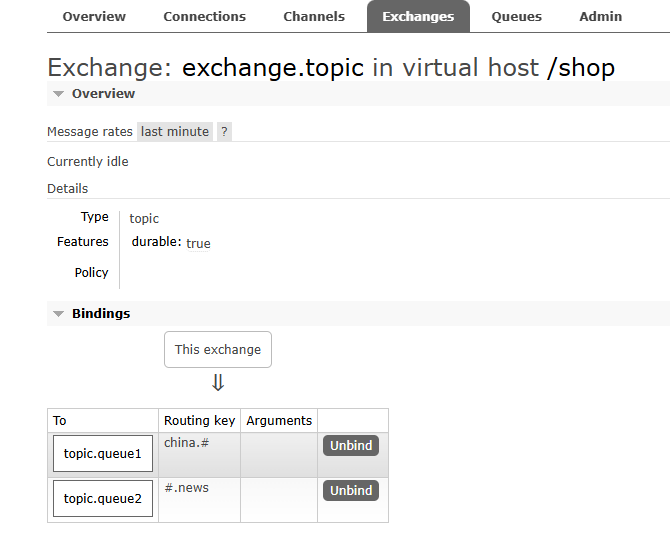Click the 'durable: true' feature text
The image size is (670, 542).
pos(171,243)
